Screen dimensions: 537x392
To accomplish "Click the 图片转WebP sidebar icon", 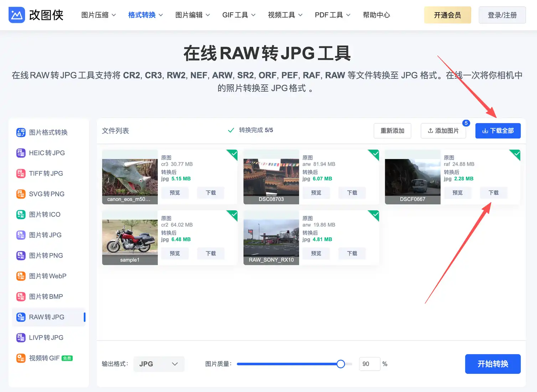I will pos(21,276).
